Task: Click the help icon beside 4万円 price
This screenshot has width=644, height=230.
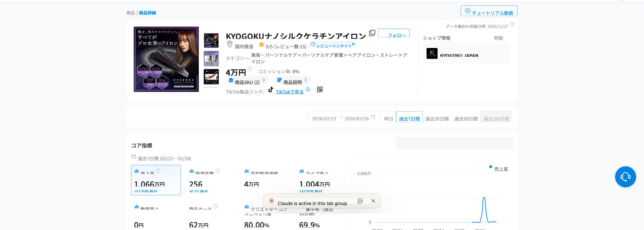Action: (250, 69)
